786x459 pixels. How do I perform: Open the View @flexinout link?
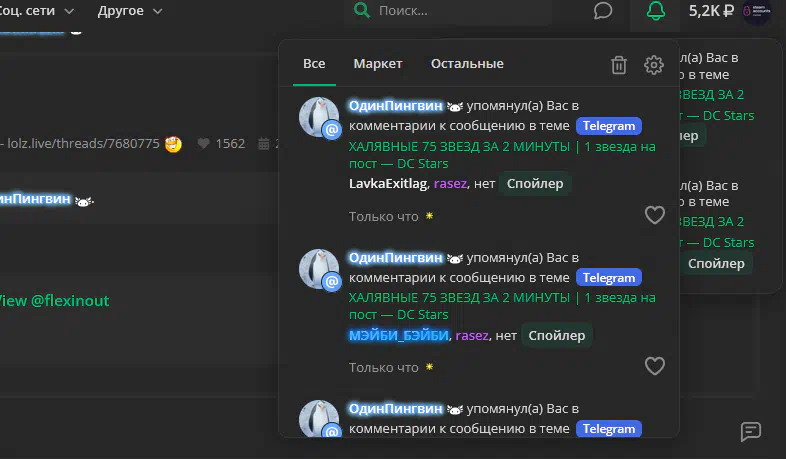tap(54, 301)
